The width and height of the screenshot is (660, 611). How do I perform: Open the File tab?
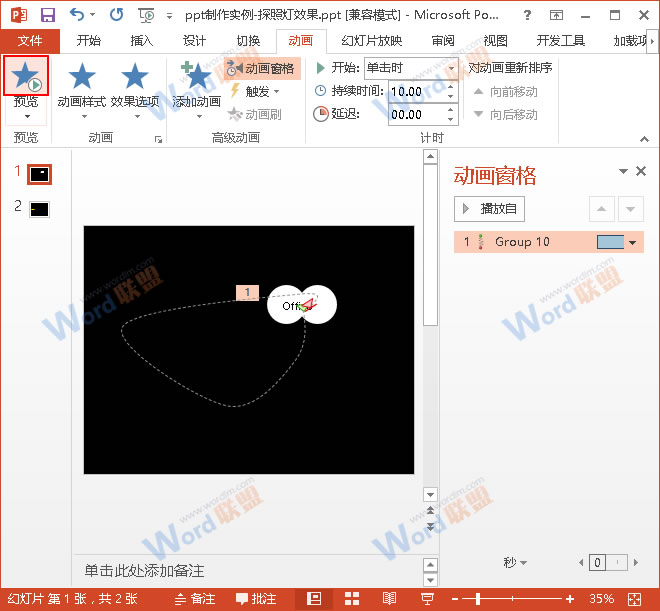pyautogui.click(x=30, y=41)
